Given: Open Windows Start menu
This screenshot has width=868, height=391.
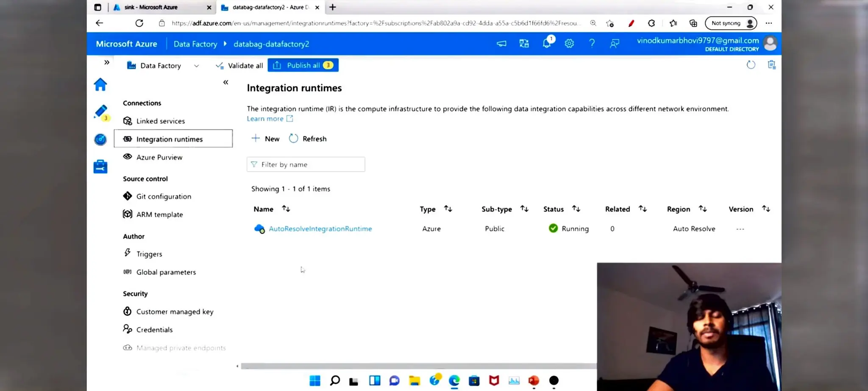Looking at the screenshot, I should 315,380.
